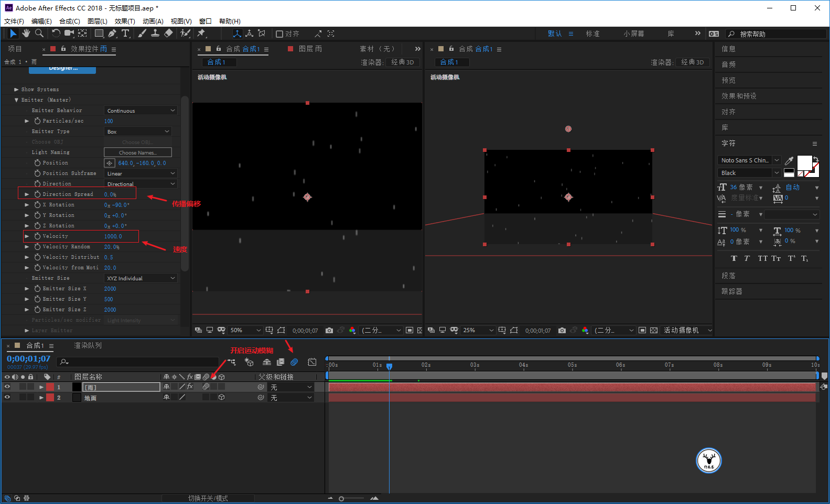Toggle visibility of 地面 layer
830x504 pixels.
(x=7, y=398)
